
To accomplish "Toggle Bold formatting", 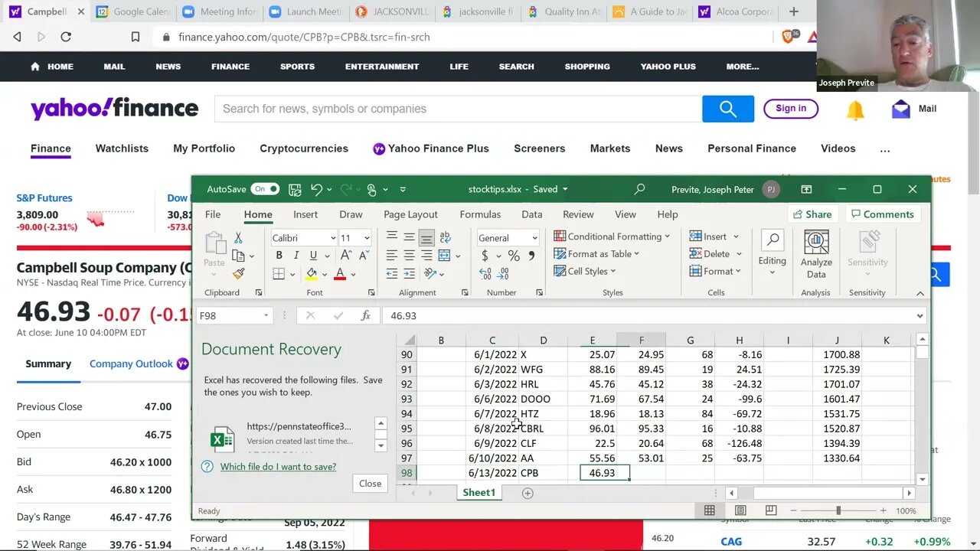I will pos(279,256).
